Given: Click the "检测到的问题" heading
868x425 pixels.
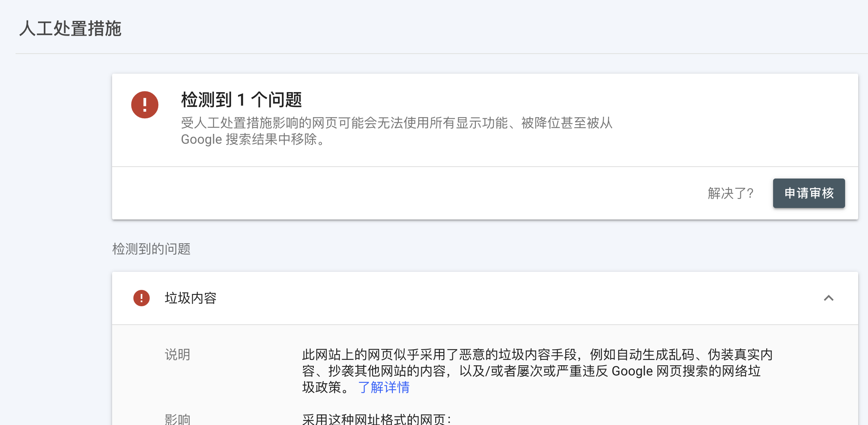Looking at the screenshot, I should coord(152,249).
